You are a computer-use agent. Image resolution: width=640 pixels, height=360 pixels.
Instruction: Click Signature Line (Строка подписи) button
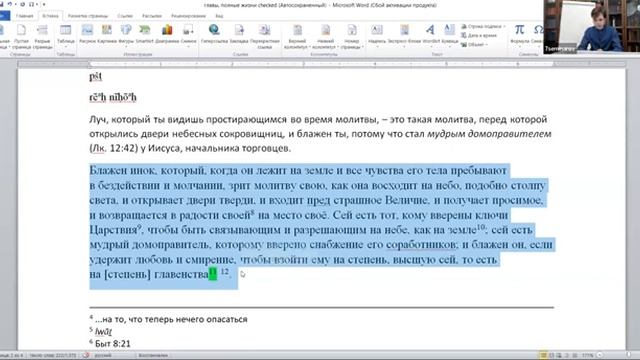[482, 27]
